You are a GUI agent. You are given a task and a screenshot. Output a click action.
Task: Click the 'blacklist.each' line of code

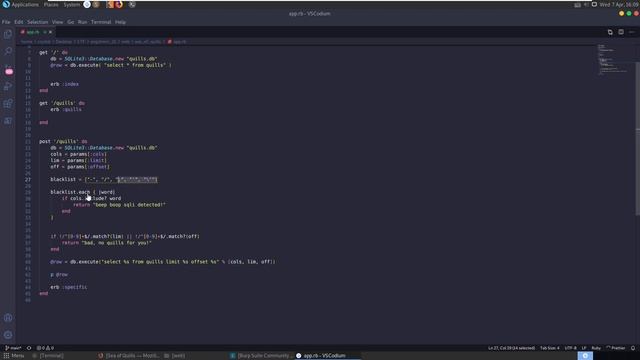[x=82, y=192]
